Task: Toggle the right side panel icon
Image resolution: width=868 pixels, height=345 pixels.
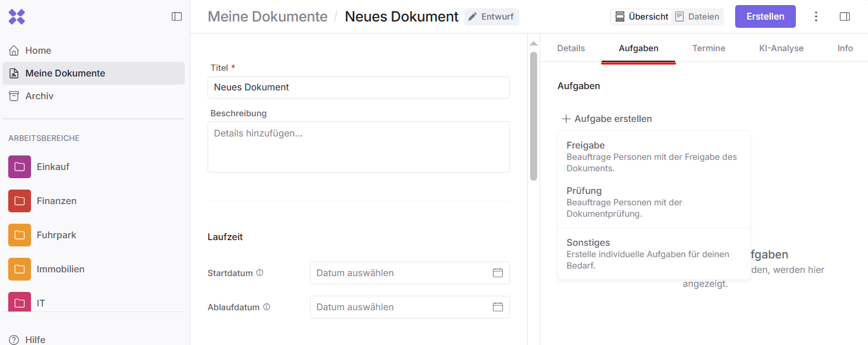Action: (845, 16)
